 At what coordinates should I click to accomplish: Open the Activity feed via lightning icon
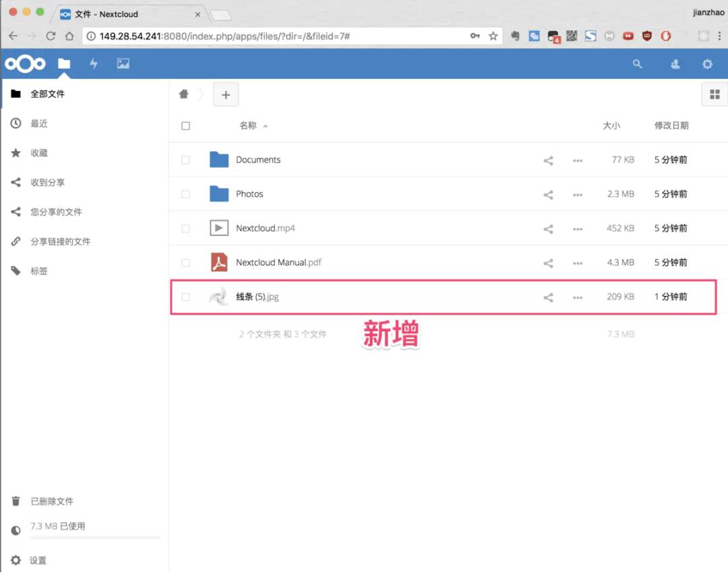tap(94, 63)
